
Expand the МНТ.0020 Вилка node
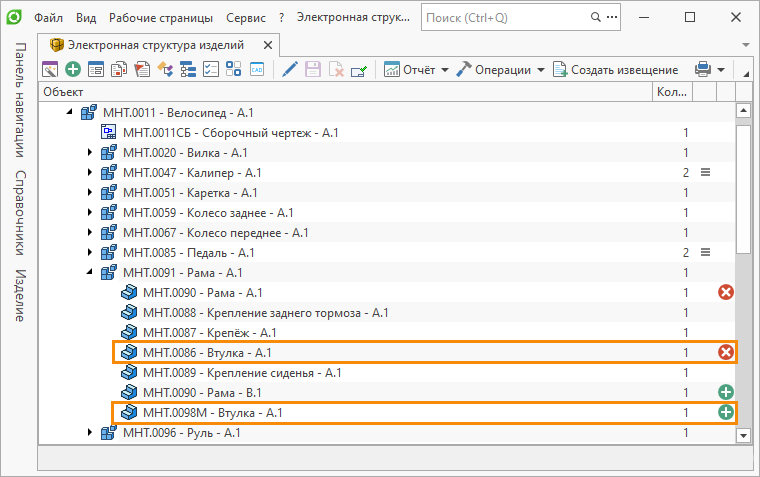click(x=89, y=152)
